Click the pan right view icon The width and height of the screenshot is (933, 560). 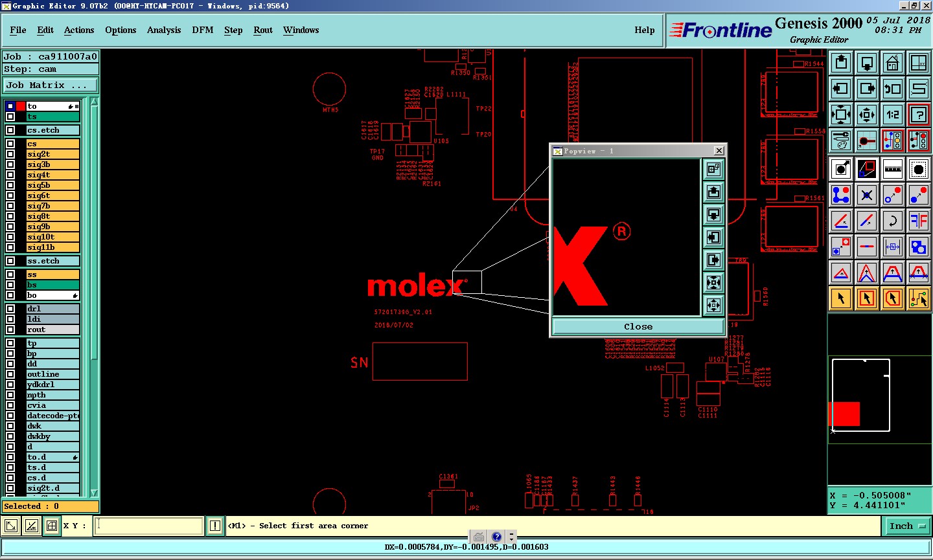pyautogui.click(x=867, y=89)
